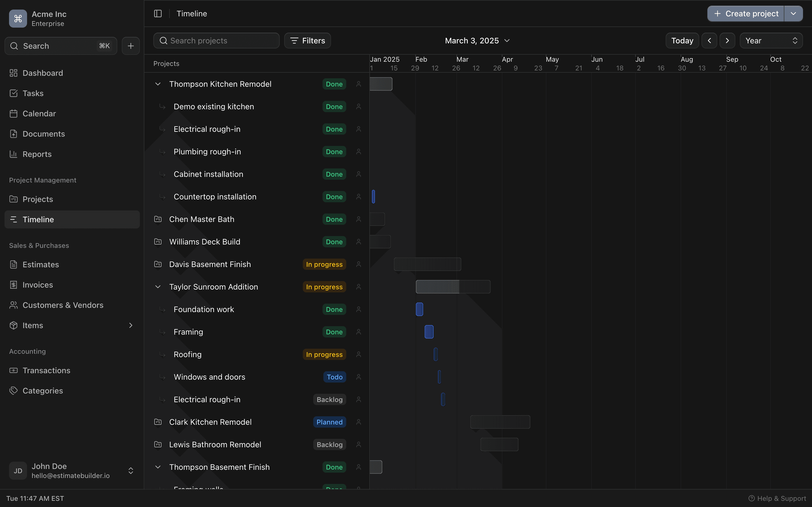The height and width of the screenshot is (507, 812).
Task: Open the Filters button
Action: (307, 41)
